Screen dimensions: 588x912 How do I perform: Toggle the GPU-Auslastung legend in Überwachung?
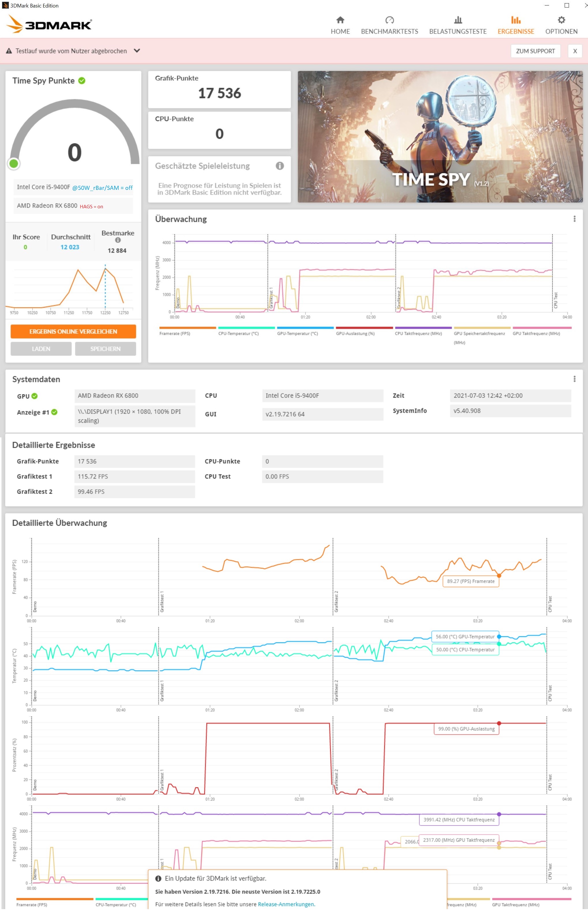(355, 334)
